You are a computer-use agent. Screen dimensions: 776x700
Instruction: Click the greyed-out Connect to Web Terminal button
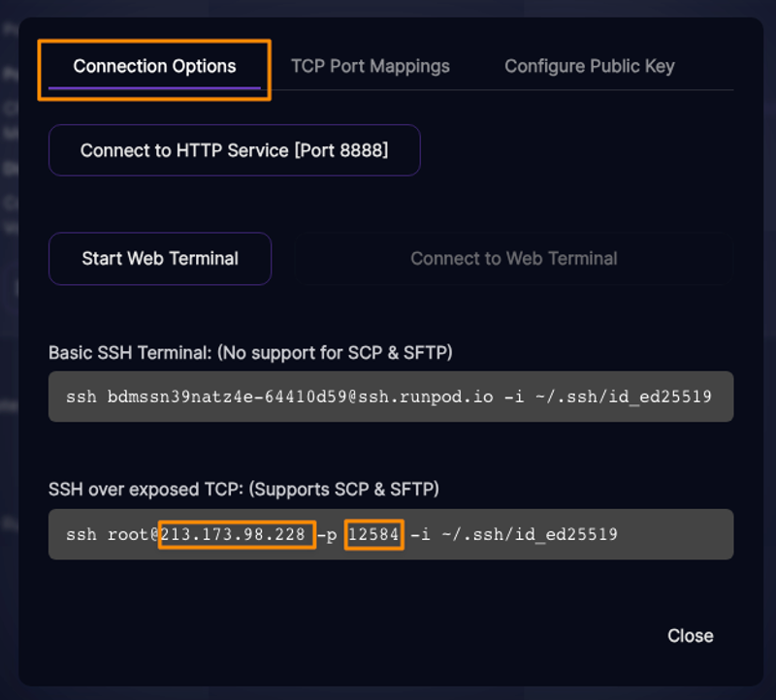514,259
